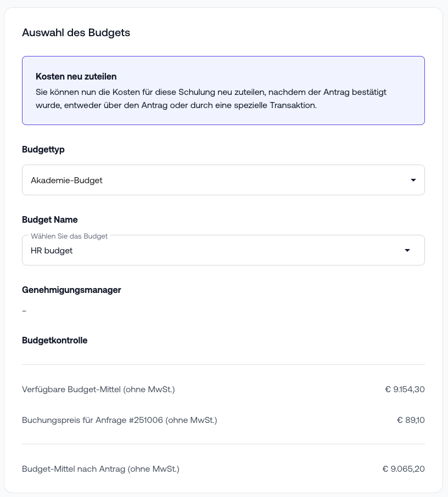448x497 pixels.
Task: Click the 'Wählen Sie das Budget' floating label
Action: [69, 236]
